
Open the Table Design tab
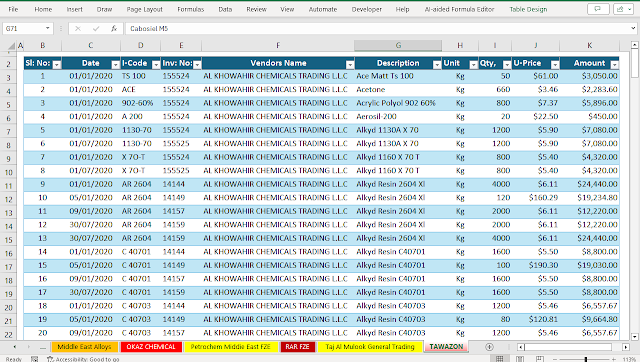point(528,9)
